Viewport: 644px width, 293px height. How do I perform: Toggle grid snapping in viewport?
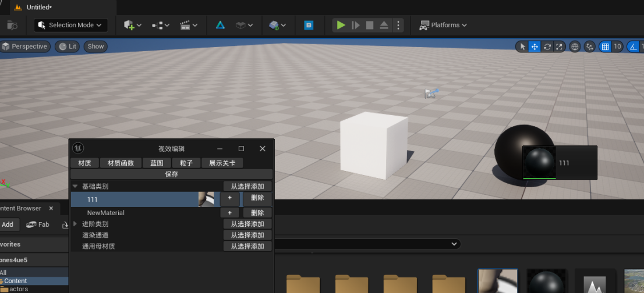606,47
